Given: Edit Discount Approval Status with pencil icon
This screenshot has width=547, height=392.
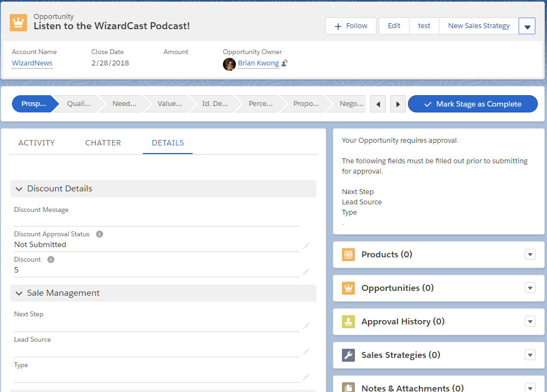Looking at the screenshot, I should [x=306, y=246].
